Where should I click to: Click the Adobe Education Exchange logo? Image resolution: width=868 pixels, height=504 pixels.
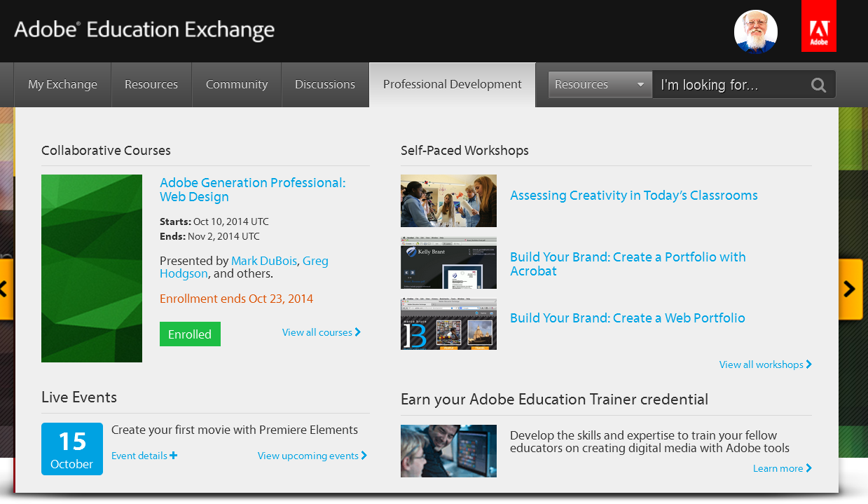coord(144,30)
